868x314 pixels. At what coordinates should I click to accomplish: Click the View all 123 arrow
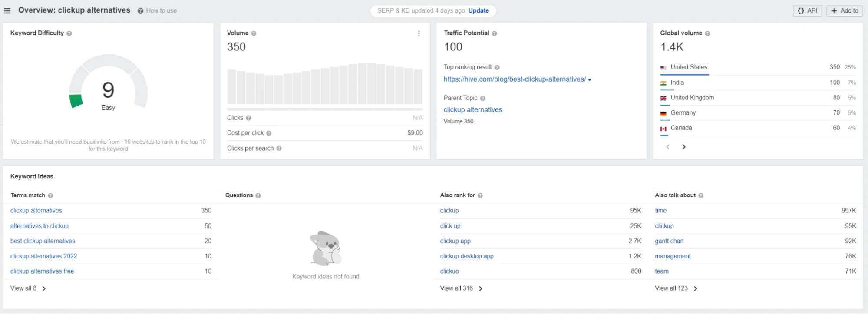696,289
